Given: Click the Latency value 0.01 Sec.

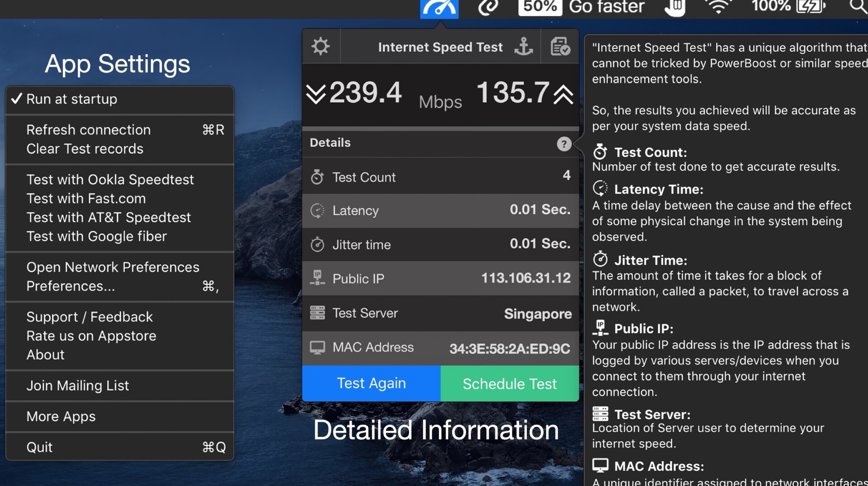Looking at the screenshot, I should (540, 210).
